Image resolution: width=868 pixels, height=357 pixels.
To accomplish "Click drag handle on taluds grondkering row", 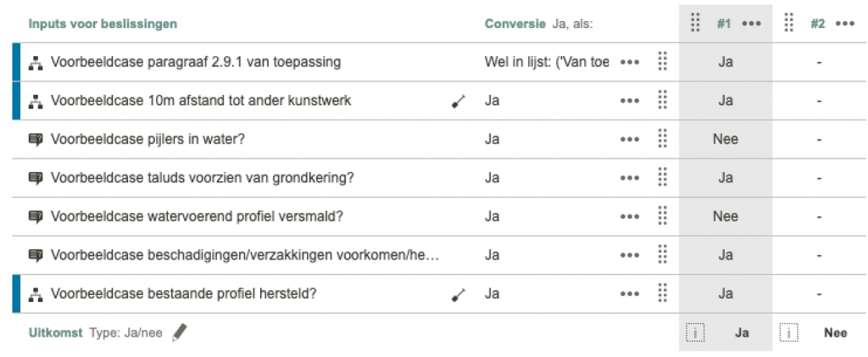I will 663,178.
